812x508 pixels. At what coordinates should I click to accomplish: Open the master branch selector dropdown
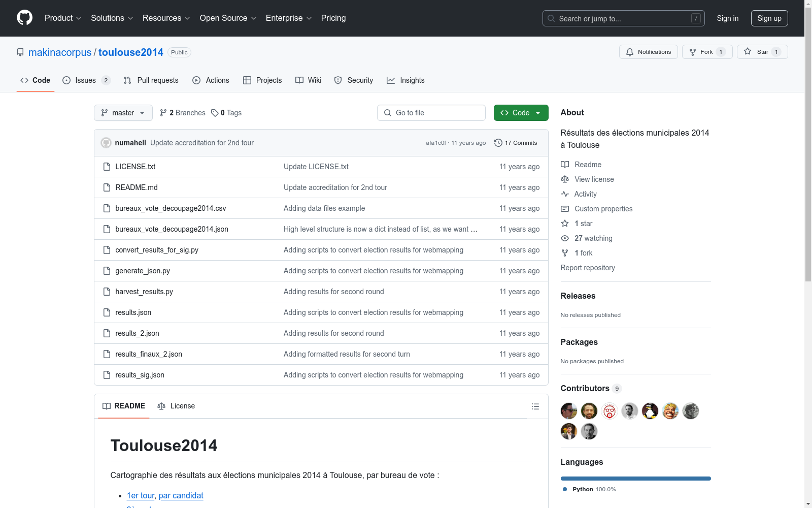123,113
